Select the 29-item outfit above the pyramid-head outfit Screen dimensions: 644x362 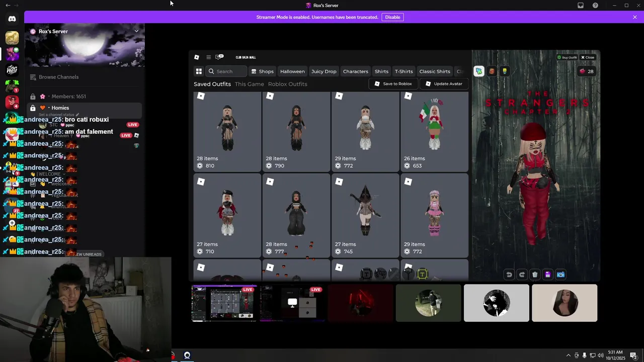point(365,131)
